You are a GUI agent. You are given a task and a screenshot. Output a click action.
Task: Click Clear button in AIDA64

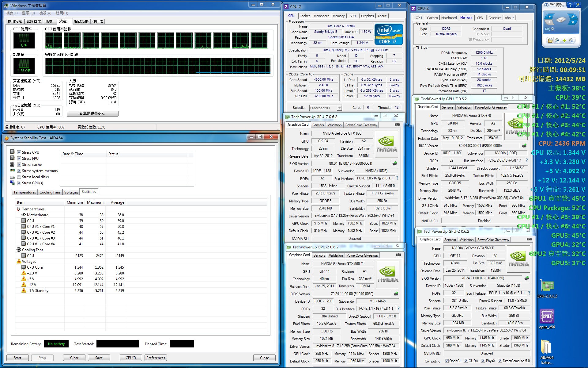(x=74, y=358)
